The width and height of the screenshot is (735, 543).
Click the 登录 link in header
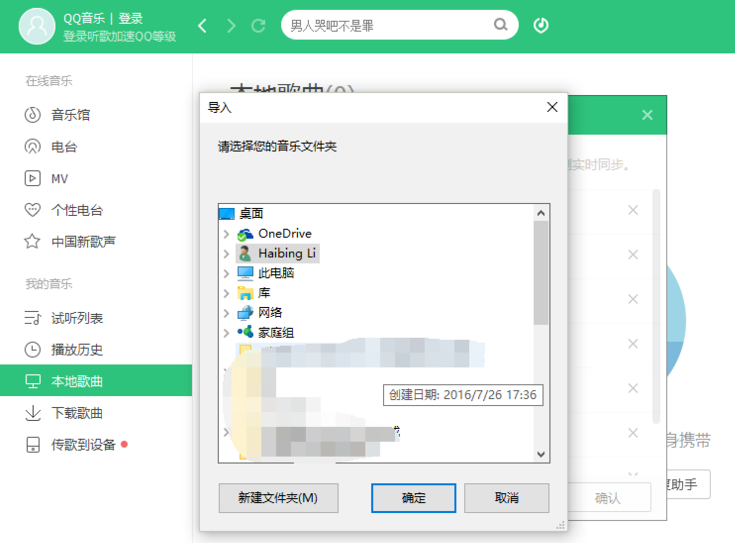(130, 19)
